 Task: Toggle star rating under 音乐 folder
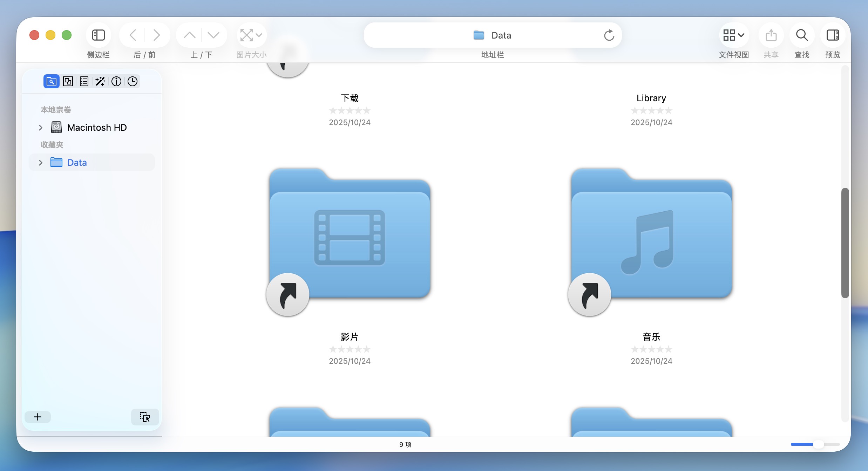pos(651,349)
